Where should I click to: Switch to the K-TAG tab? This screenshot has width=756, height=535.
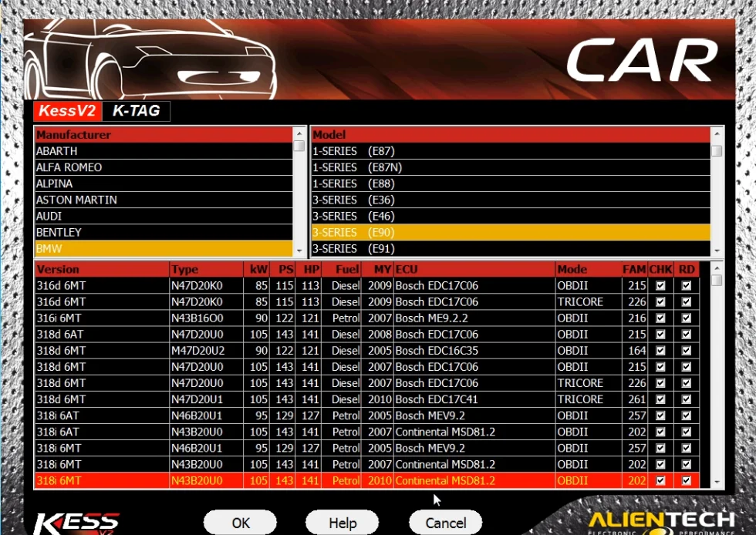[x=137, y=111]
